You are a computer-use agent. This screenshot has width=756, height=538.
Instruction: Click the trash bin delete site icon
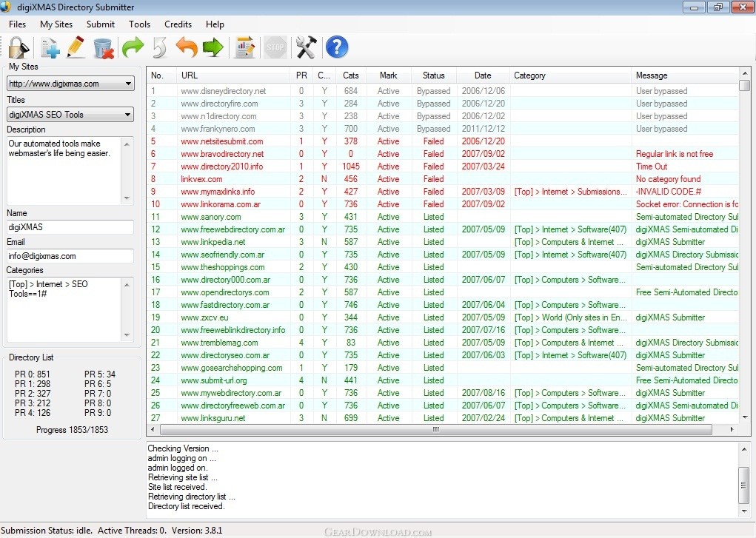103,47
